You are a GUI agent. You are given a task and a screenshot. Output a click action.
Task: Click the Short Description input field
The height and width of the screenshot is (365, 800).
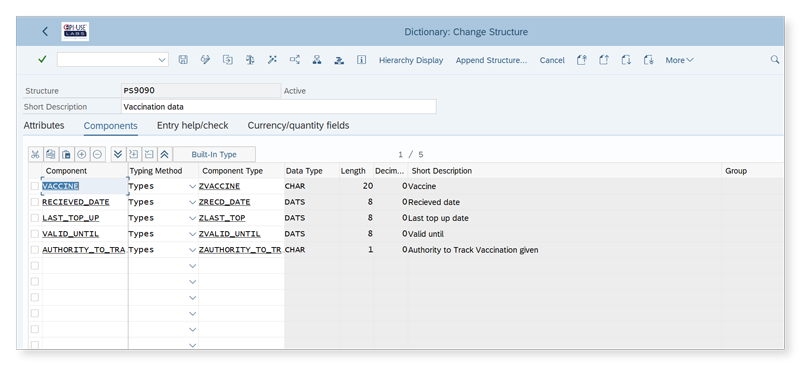click(x=279, y=107)
